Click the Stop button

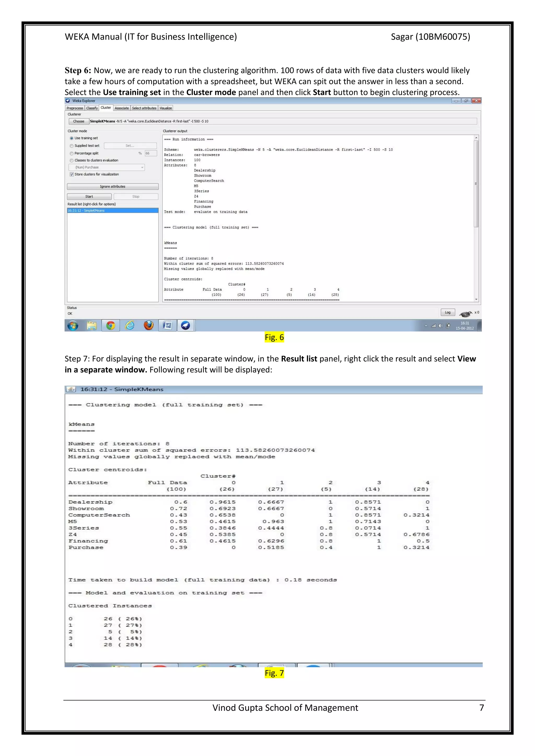136,197
